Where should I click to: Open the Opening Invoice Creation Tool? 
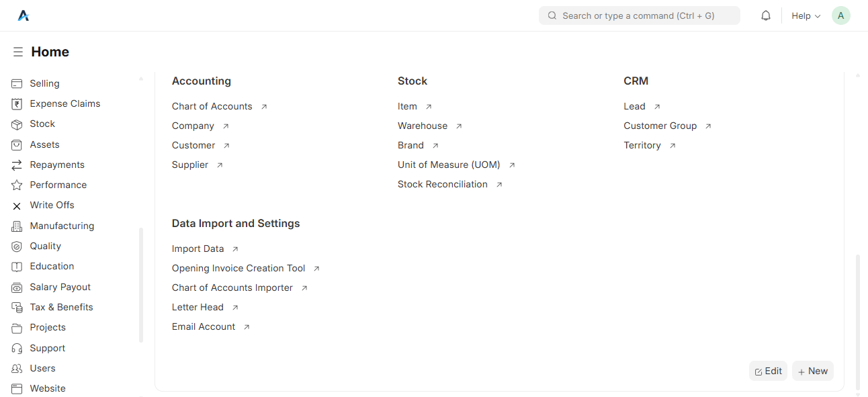pyautogui.click(x=238, y=268)
